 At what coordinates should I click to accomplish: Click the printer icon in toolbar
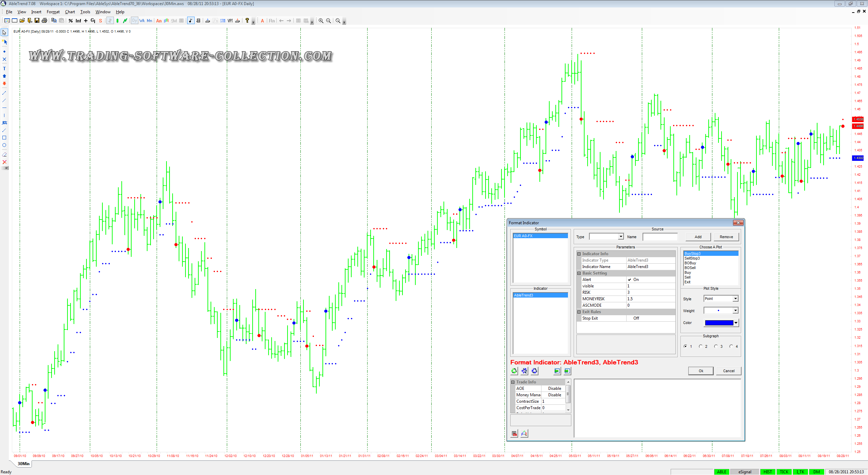tap(44, 21)
